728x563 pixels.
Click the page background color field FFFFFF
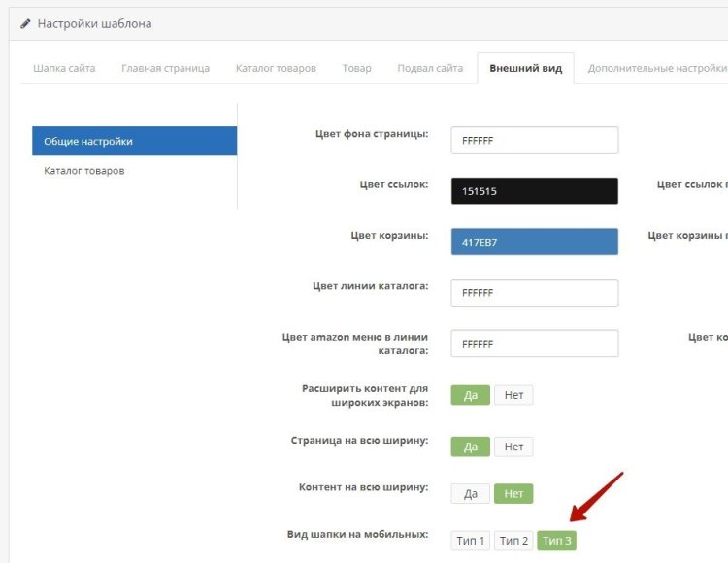click(534, 141)
